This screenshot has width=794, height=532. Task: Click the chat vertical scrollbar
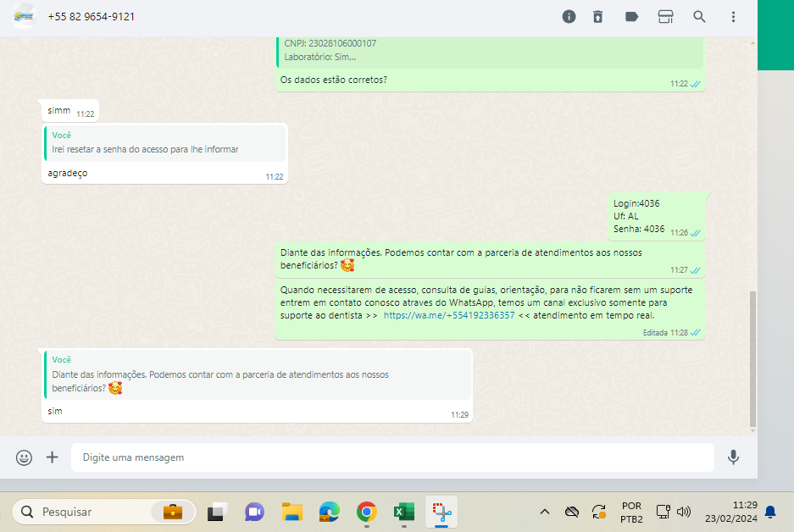pos(752,356)
